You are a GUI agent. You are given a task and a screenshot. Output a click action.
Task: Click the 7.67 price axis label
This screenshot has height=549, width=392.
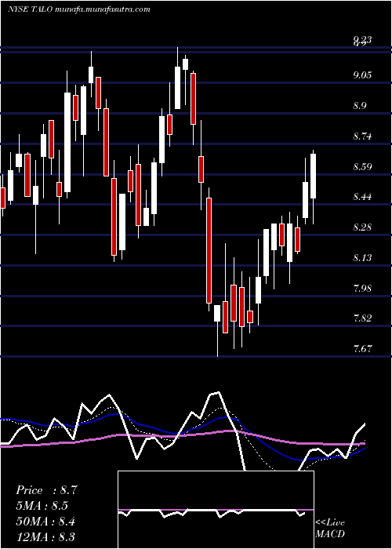(362, 349)
